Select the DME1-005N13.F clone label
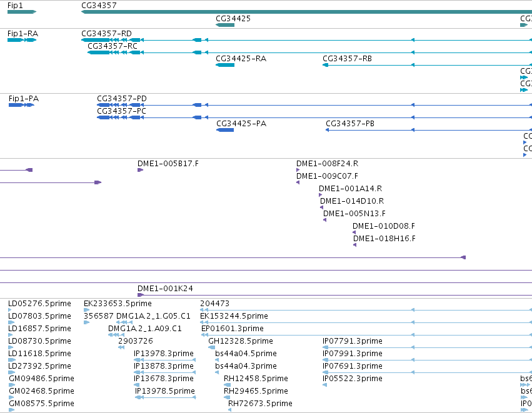The height and width of the screenshot is (413, 532). tap(354, 214)
